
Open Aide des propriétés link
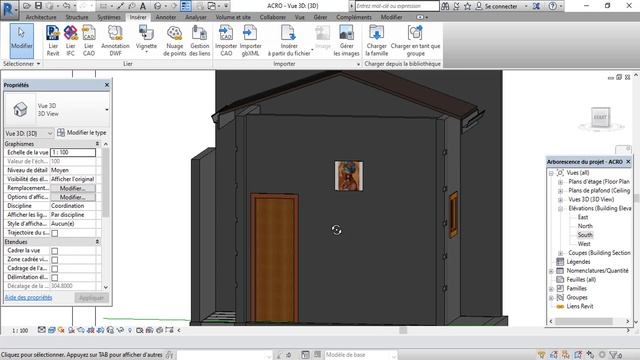29,298
